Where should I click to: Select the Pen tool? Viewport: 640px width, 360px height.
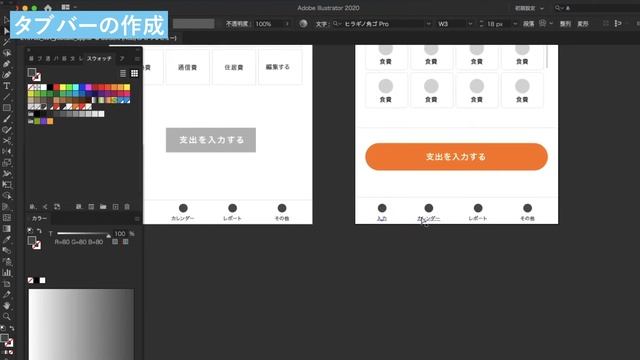[x=7, y=64]
